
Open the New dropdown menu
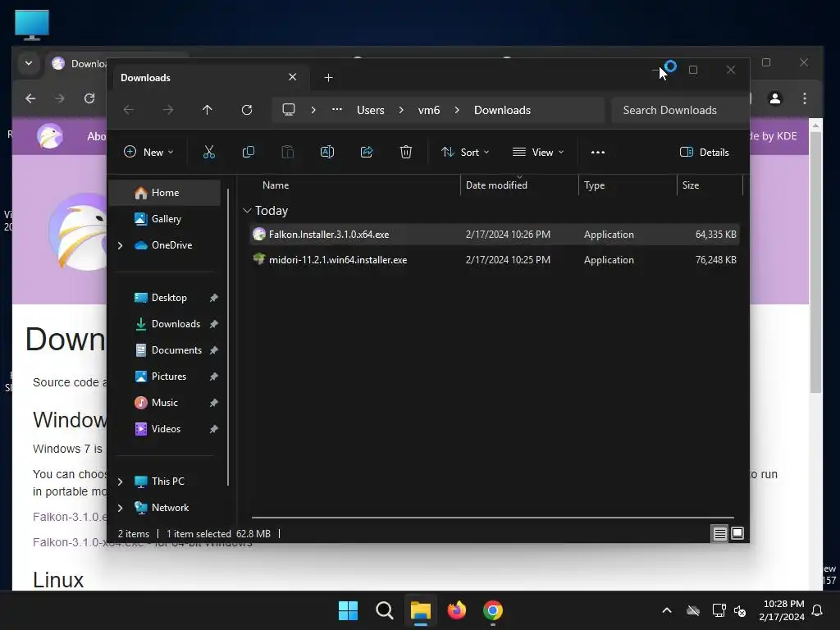[149, 152]
